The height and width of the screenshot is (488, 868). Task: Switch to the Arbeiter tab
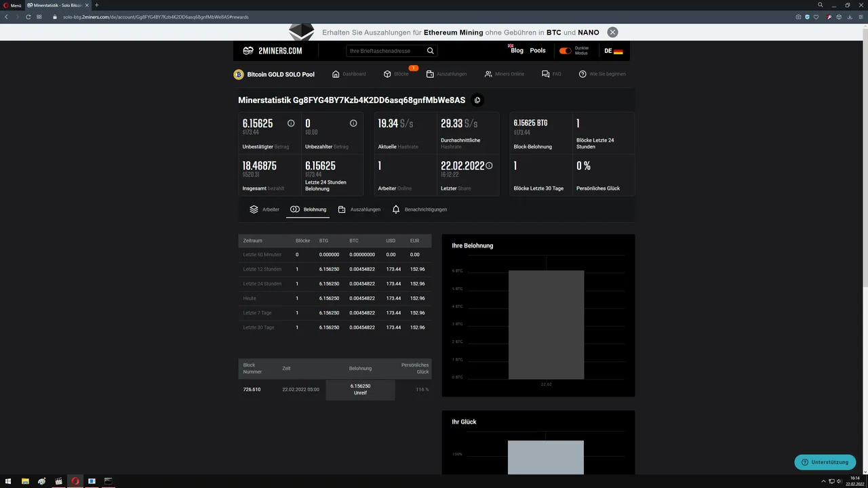click(264, 209)
